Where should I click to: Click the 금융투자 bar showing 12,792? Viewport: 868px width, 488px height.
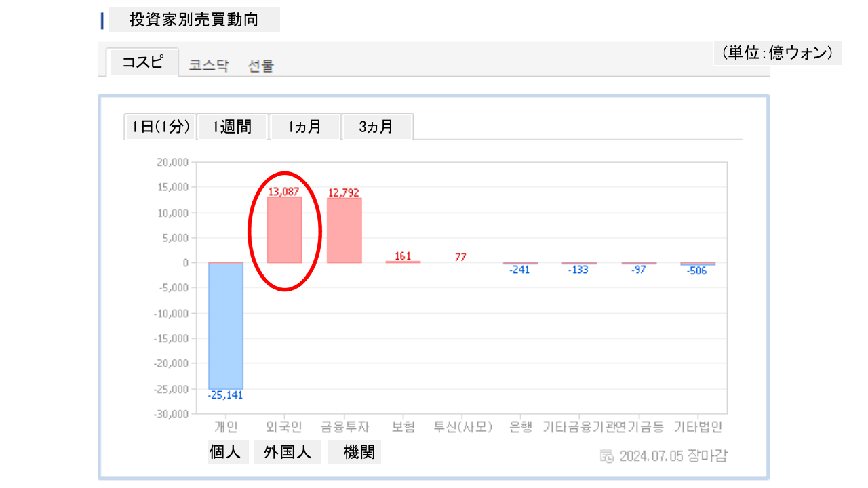pyautogui.click(x=344, y=230)
